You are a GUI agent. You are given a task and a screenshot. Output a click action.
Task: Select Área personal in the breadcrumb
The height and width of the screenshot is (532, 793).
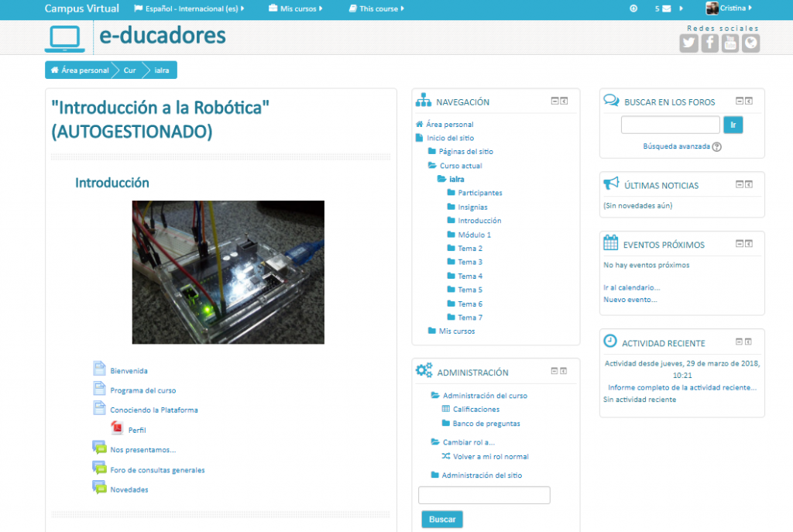pos(81,70)
